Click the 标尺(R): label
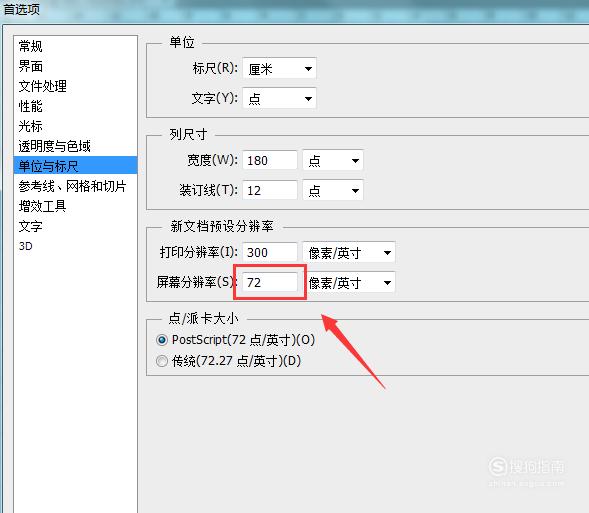 point(215,68)
